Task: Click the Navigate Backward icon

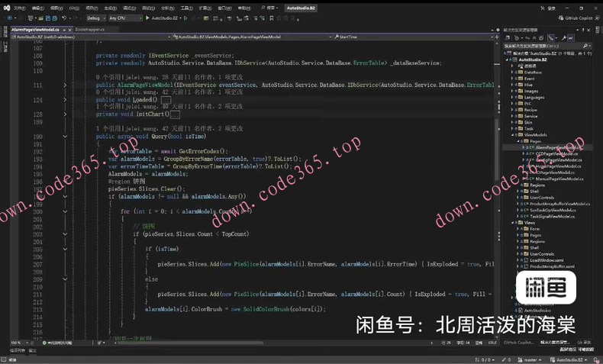Action: coord(10,18)
